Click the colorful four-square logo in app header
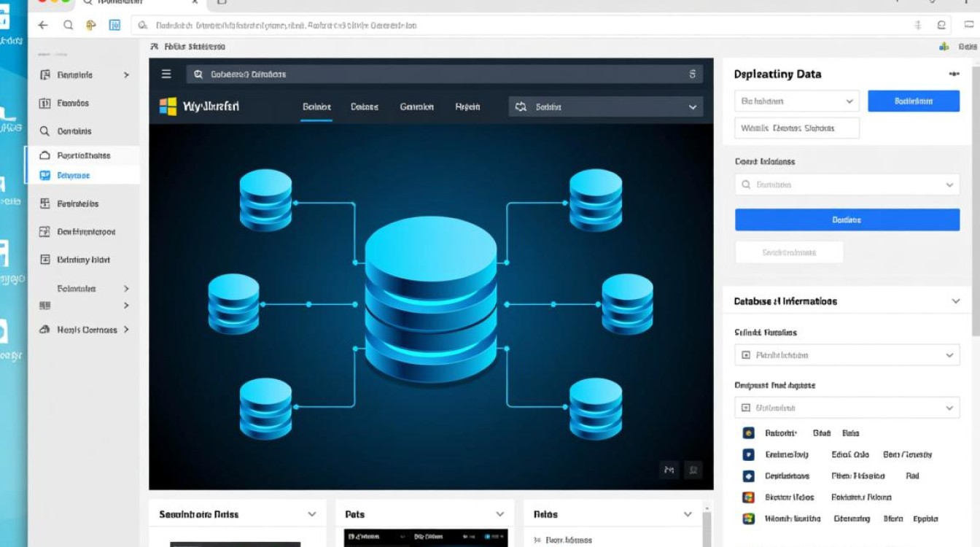This screenshot has width=980, height=547. [168, 106]
